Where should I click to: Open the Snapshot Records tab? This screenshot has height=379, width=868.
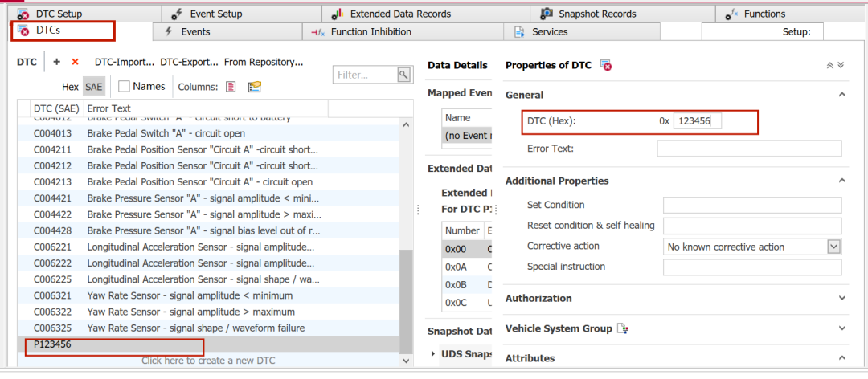click(597, 14)
